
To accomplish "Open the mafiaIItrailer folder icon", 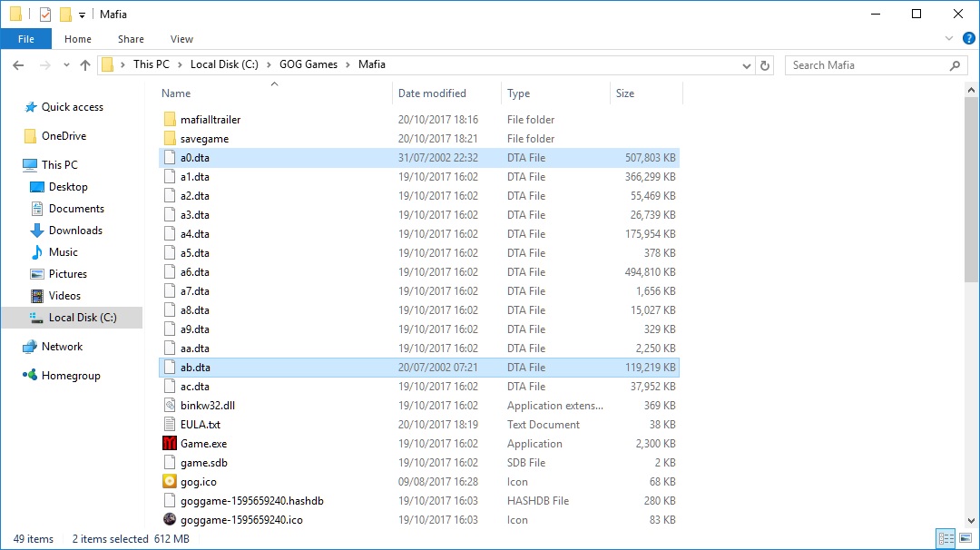I will tap(170, 120).
